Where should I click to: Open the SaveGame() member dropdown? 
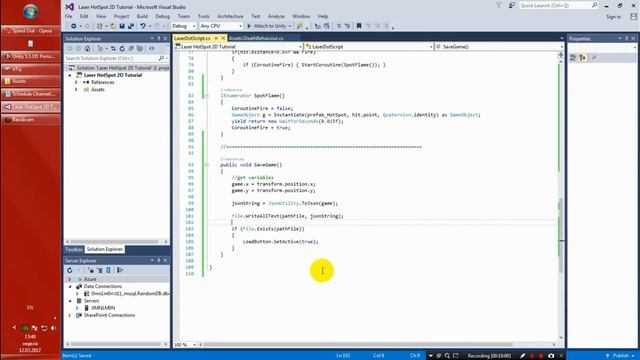coord(499,47)
